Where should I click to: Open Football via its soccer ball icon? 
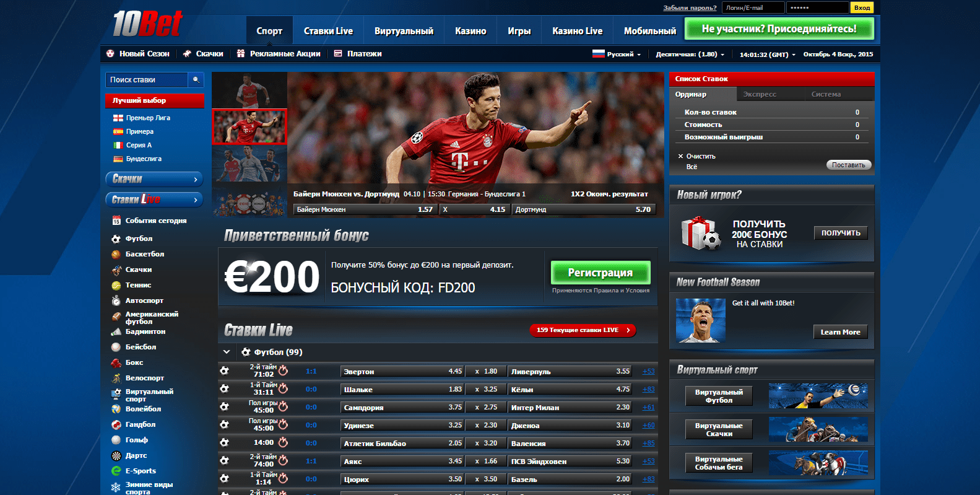pyautogui.click(x=116, y=239)
